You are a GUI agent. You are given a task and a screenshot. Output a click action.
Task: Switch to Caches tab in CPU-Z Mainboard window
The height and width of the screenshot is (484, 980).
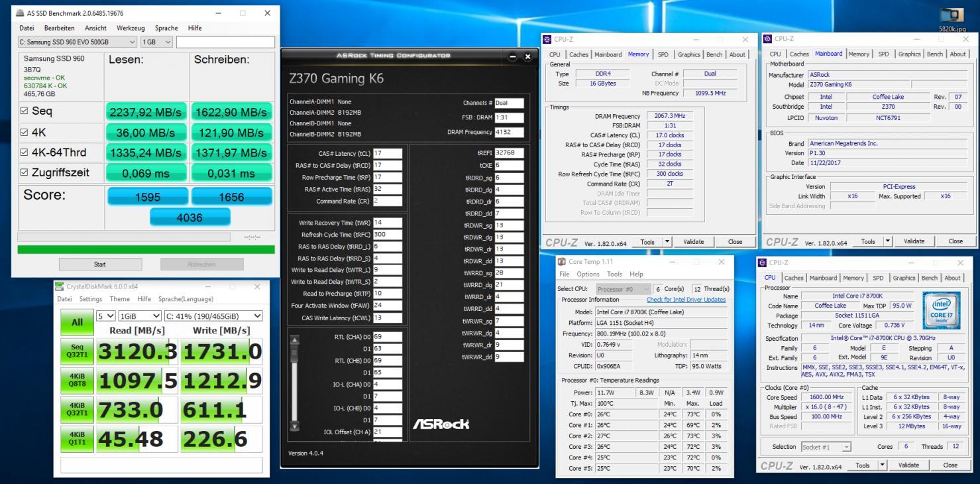(799, 54)
